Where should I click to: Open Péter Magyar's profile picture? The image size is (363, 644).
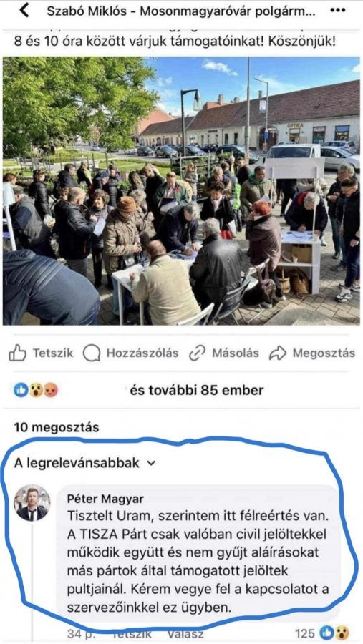pos(32,503)
